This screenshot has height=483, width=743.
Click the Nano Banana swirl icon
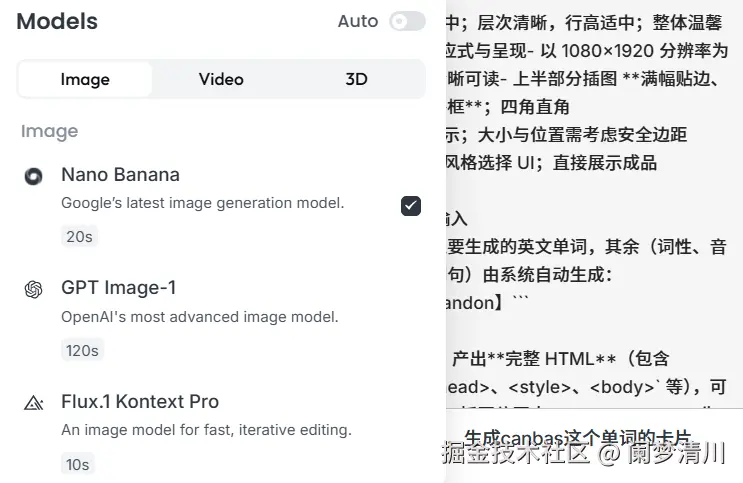click(33, 176)
